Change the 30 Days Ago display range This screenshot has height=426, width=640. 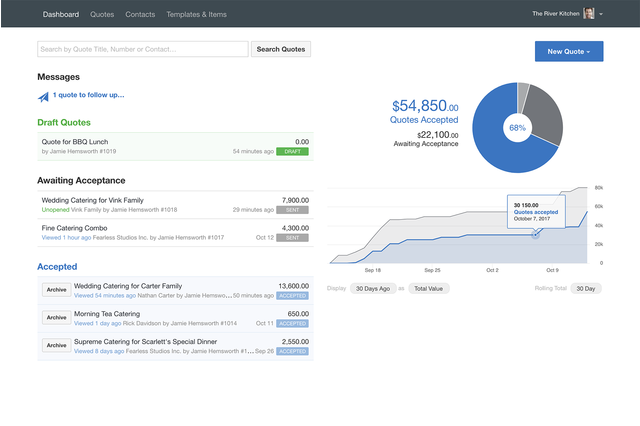tap(372, 288)
